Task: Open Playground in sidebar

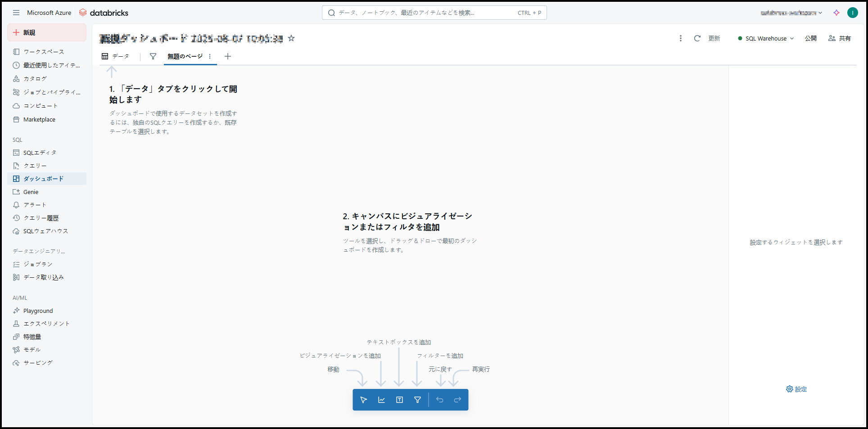Action: (47, 311)
